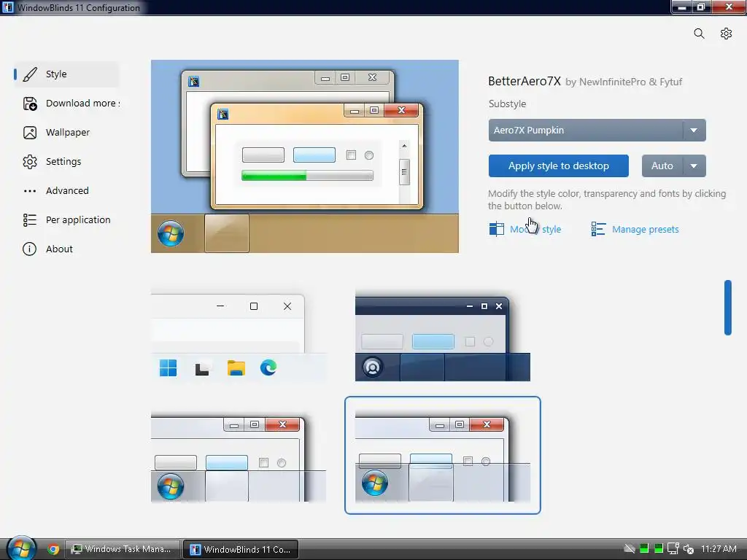Open the About page
This screenshot has width=747, height=560.
click(66, 249)
